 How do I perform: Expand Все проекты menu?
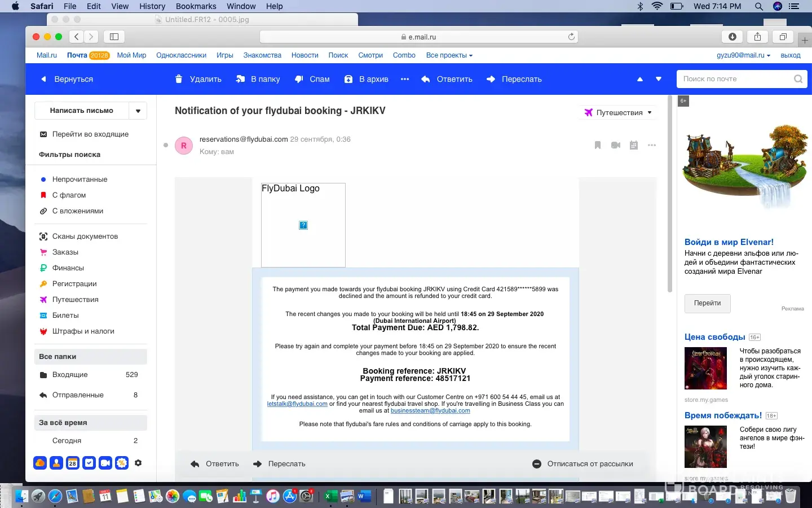[449, 55]
